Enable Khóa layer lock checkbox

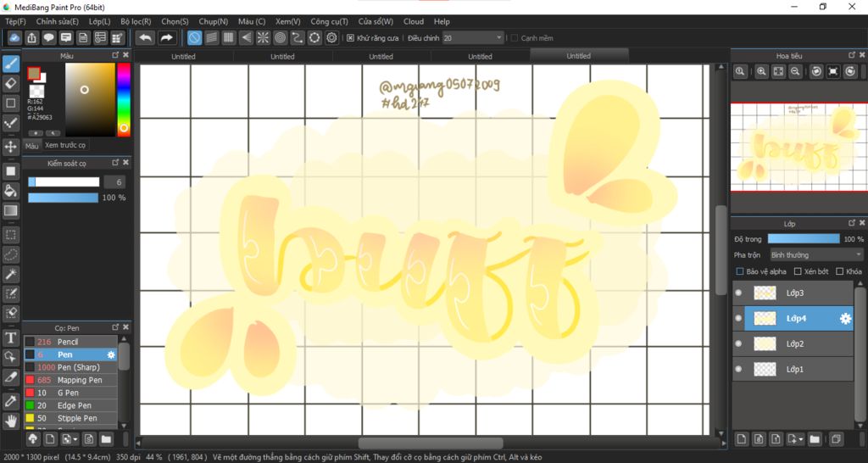tap(840, 271)
